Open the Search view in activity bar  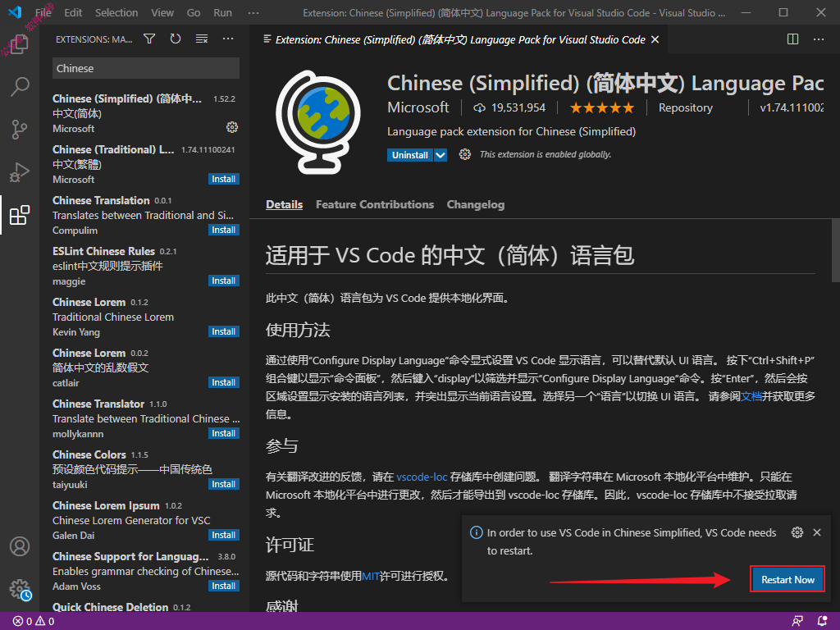tap(20, 86)
